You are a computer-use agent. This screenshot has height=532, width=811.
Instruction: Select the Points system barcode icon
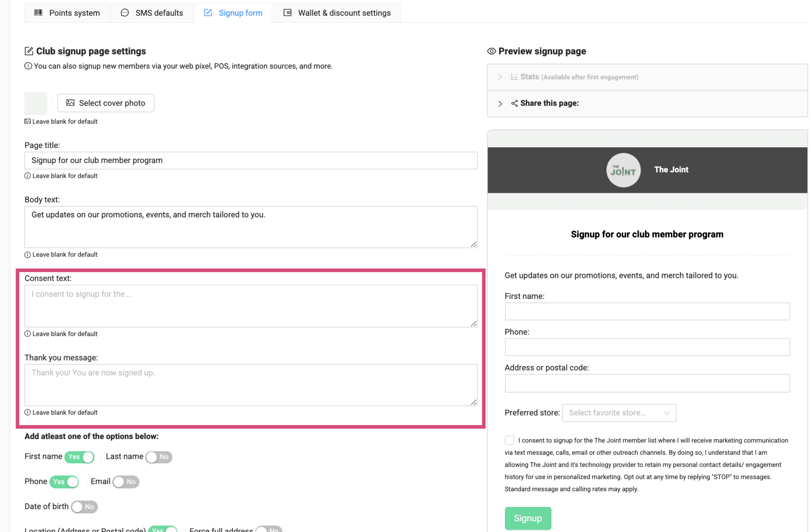point(38,13)
